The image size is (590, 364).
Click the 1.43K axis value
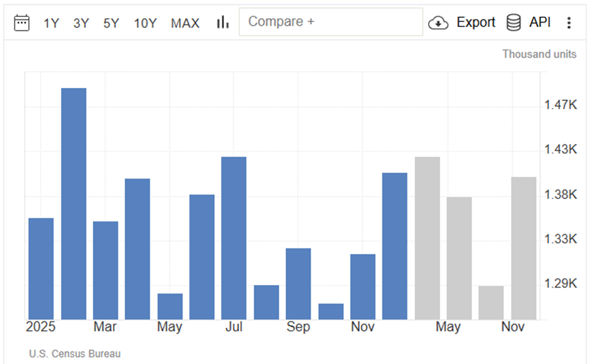[560, 149]
